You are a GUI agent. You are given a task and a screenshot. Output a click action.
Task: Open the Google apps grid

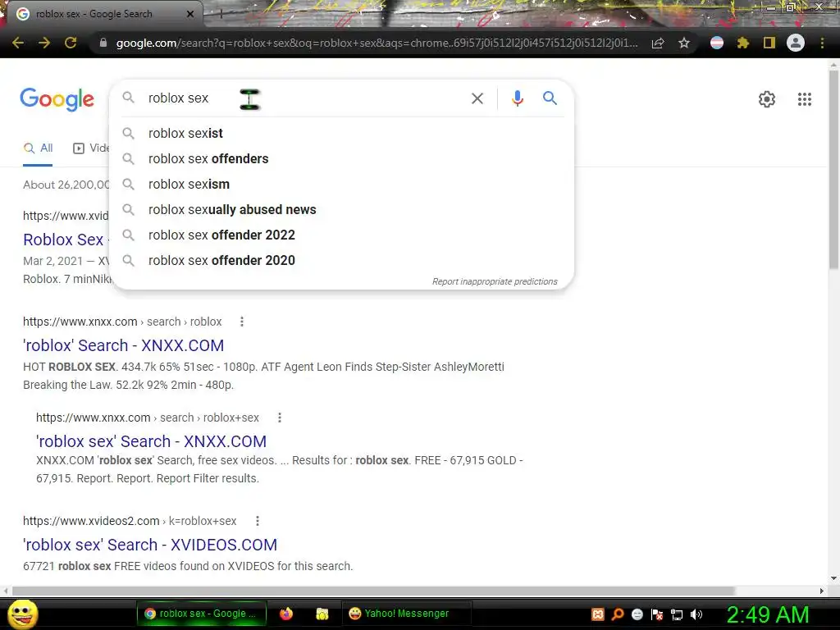point(804,99)
